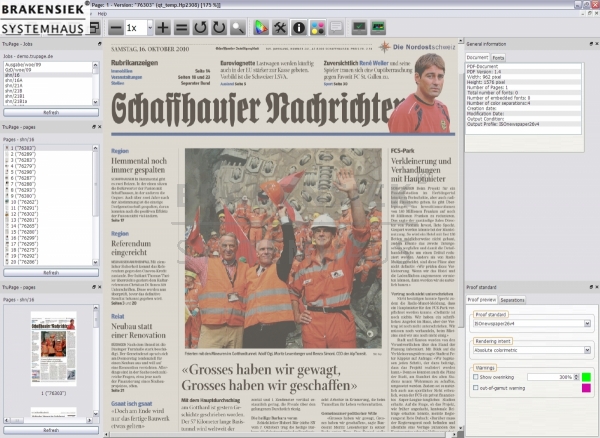The width and height of the screenshot is (600, 438).
Task: Open the Help menu
Action: point(102,14)
